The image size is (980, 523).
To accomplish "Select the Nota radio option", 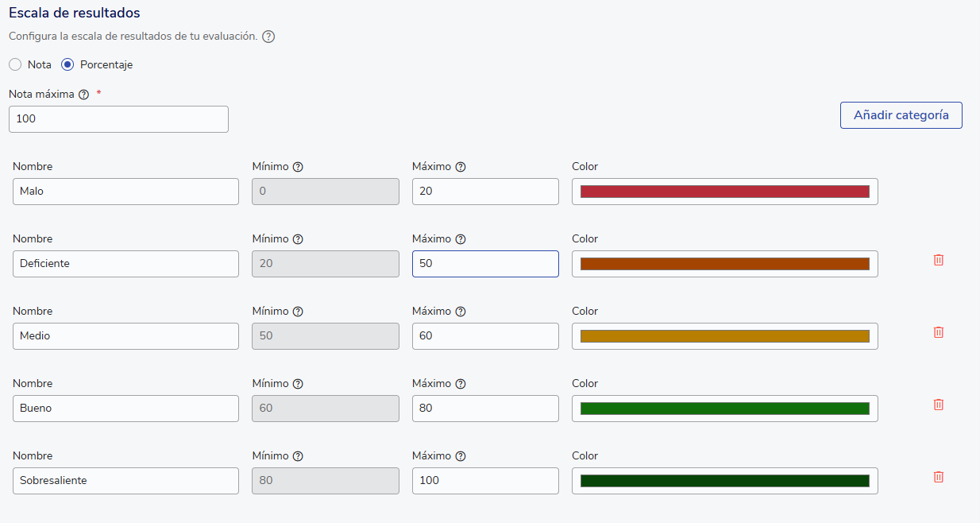I will (15, 64).
